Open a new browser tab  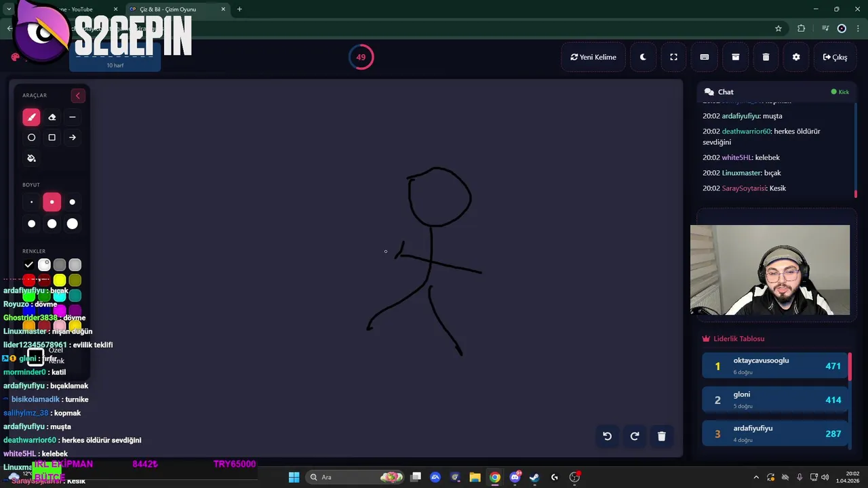point(239,9)
